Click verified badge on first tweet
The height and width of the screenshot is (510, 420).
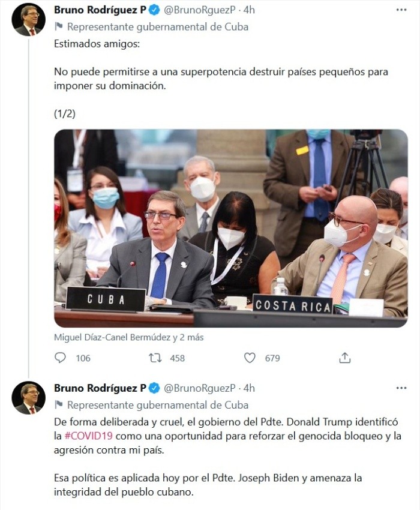click(x=154, y=10)
